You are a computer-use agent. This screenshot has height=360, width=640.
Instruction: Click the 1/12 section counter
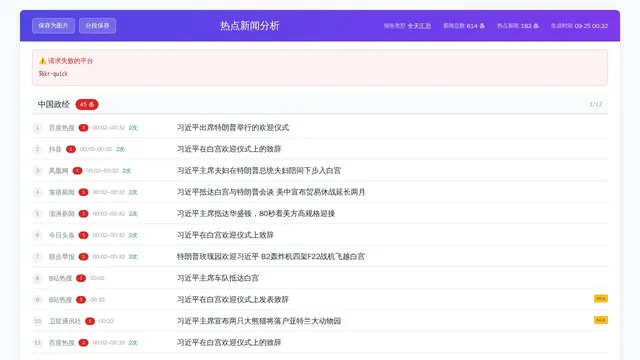596,104
